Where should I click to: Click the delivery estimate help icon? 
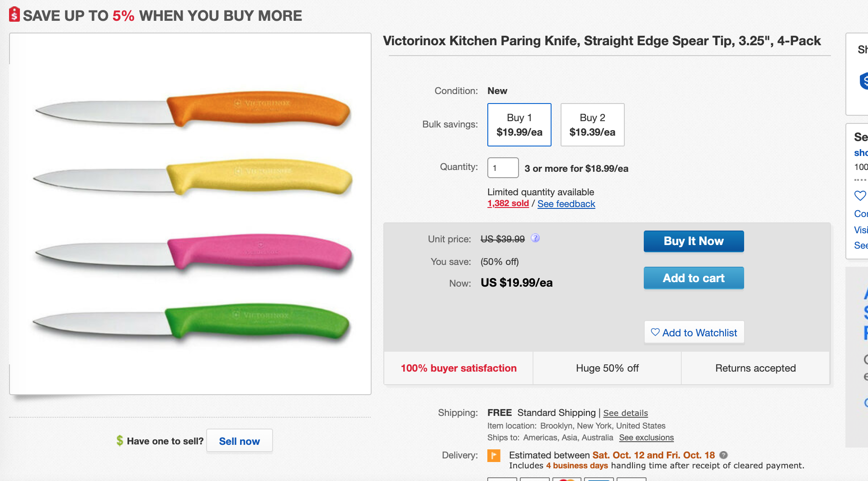(723, 455)
